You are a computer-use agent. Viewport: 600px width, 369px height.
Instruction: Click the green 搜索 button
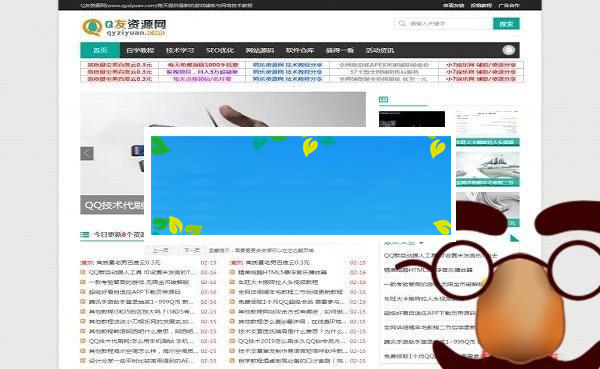[x=506, y=24]
